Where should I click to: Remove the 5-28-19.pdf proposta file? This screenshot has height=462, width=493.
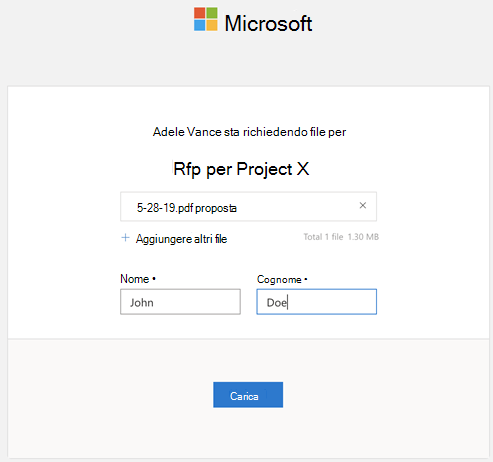click(363, 206)
